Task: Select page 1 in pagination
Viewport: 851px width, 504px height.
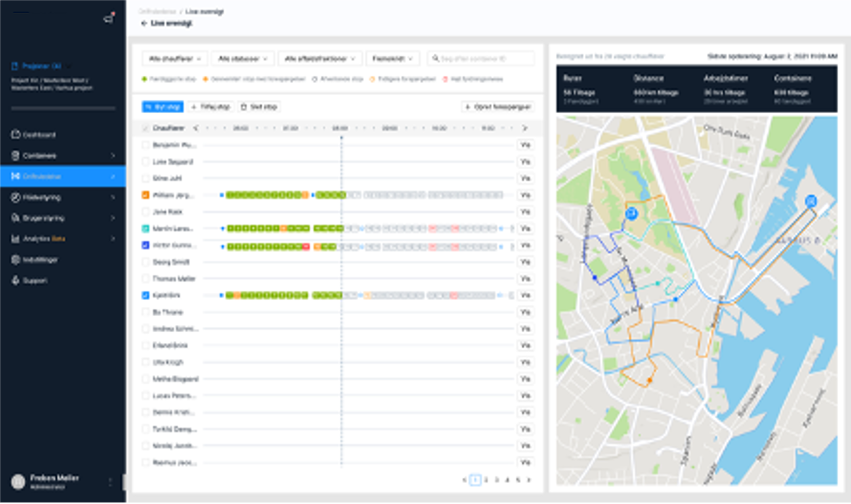Action: point(475,480)
